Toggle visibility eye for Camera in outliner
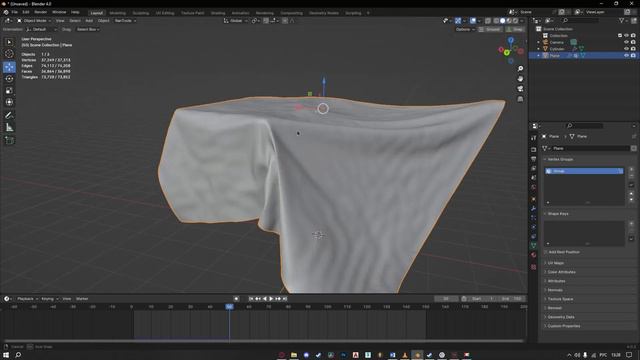The height and width of the screenshot is (360, 640). 627,42
